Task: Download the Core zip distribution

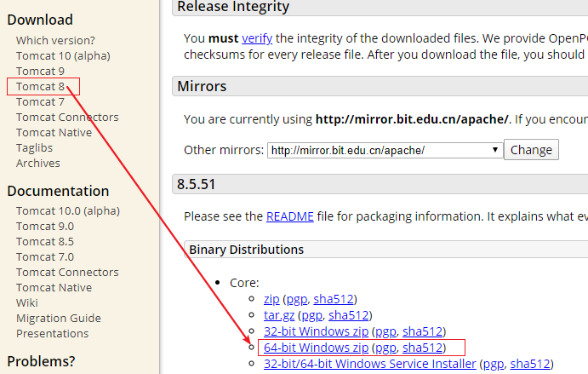Action: [x=271, y=299]
